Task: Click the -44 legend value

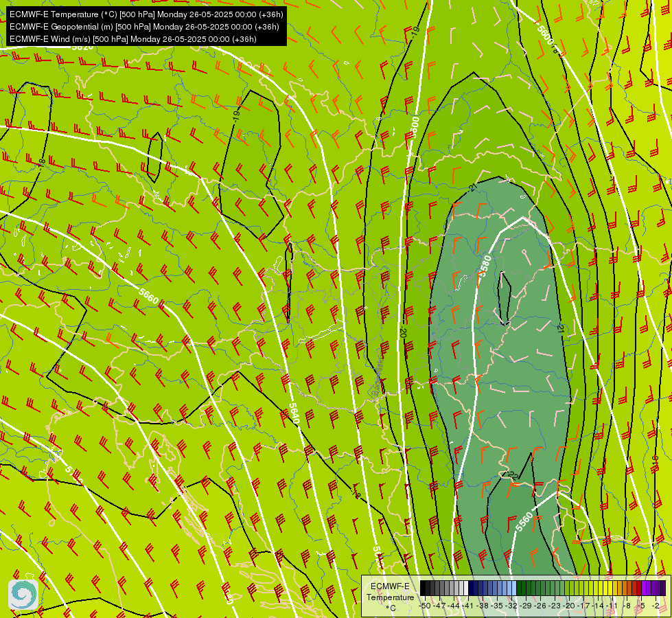Action: [454, 606]
